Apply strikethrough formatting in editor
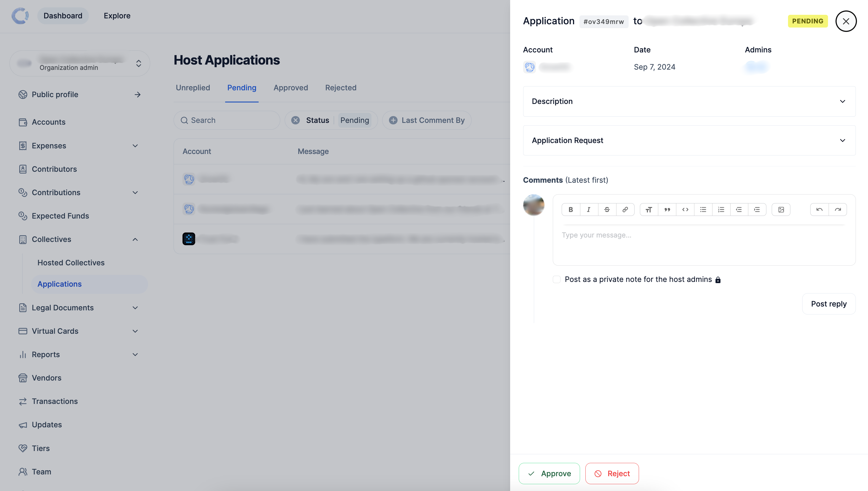The image size is (868, 491). click(x=607, y=209)
